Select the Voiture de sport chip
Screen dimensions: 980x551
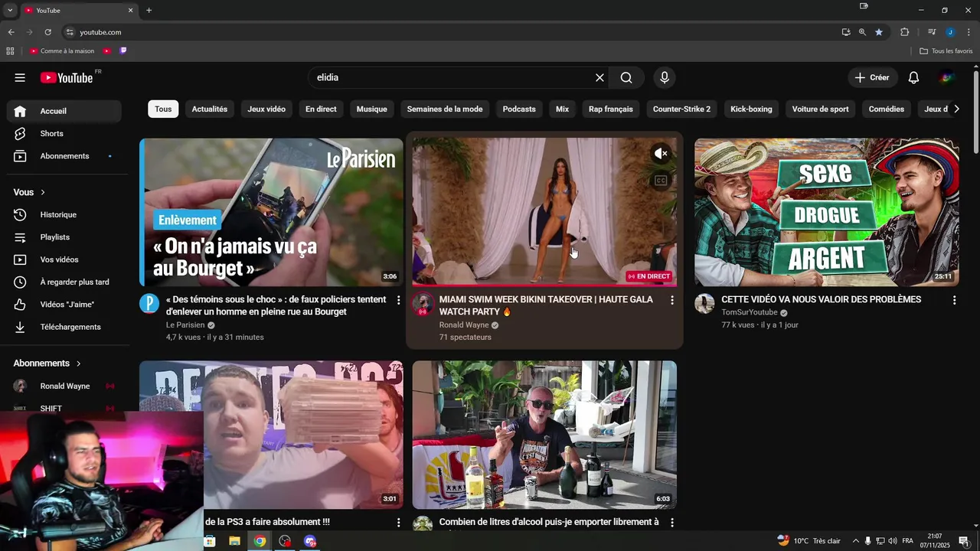click(x=820, y=109)
